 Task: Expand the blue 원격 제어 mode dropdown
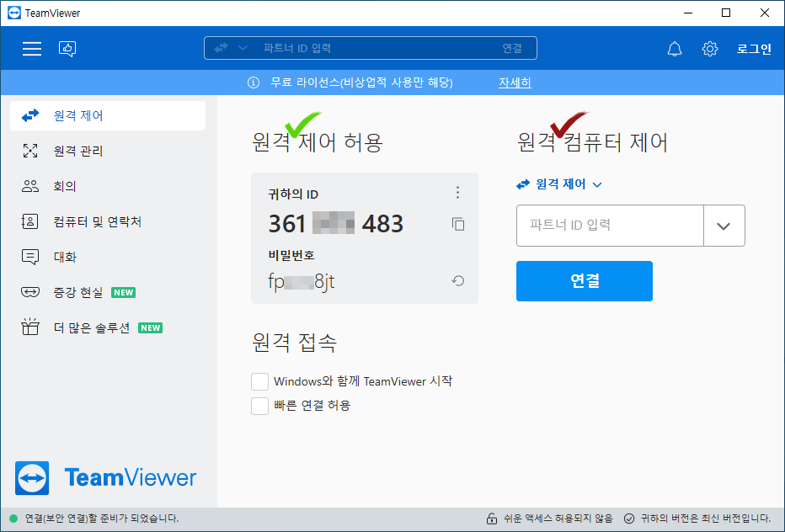[x=559, y=184]
